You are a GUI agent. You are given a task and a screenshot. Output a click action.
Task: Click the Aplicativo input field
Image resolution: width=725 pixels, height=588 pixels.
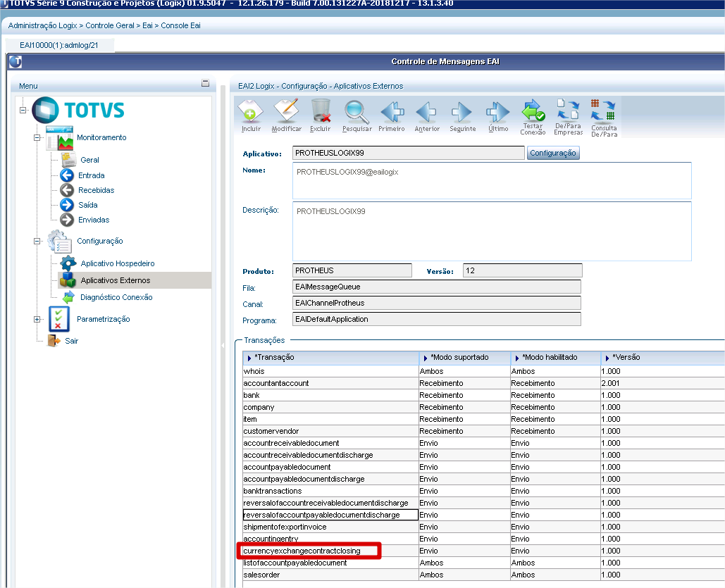pos(408,153)
